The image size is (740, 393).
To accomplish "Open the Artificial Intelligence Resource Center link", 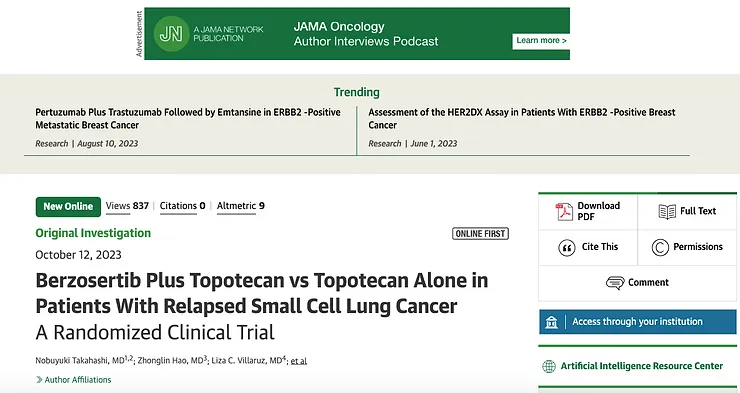I will pyautogui.click(x=641, y=366).
